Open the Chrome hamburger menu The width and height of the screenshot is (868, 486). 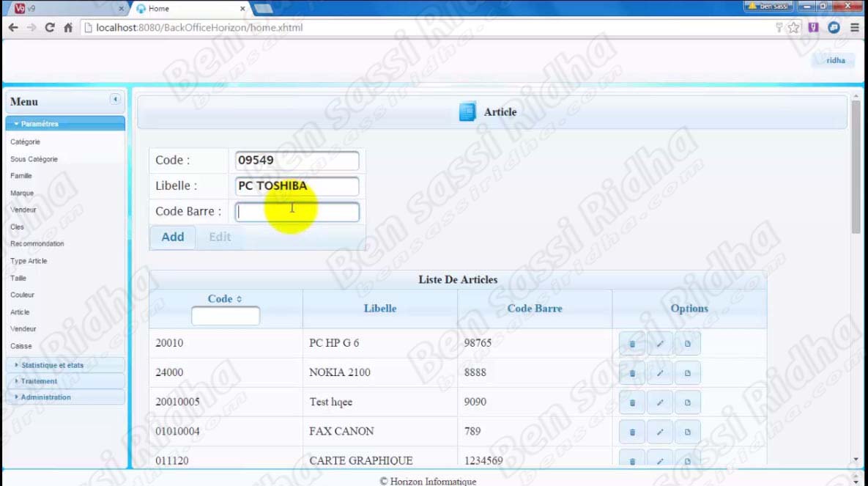click(854, 28)
